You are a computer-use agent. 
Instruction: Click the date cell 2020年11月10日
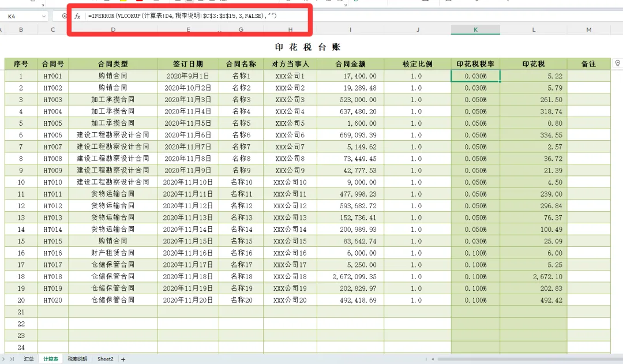click(188, 182)
